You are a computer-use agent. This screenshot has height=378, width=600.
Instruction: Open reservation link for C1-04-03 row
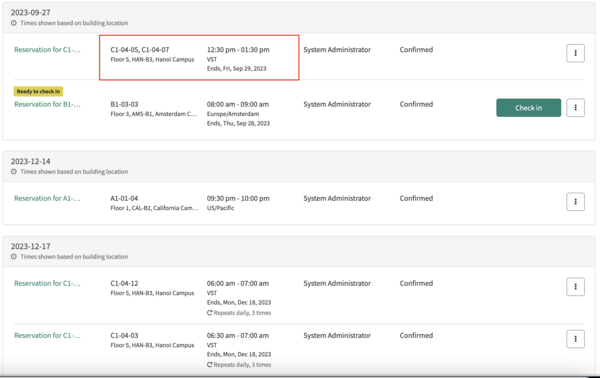[x=47, y=336]
